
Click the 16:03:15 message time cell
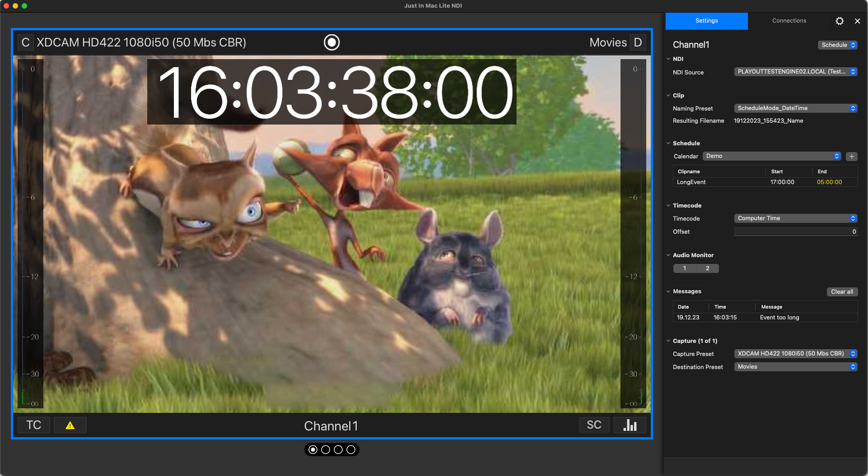click(725, 318)
